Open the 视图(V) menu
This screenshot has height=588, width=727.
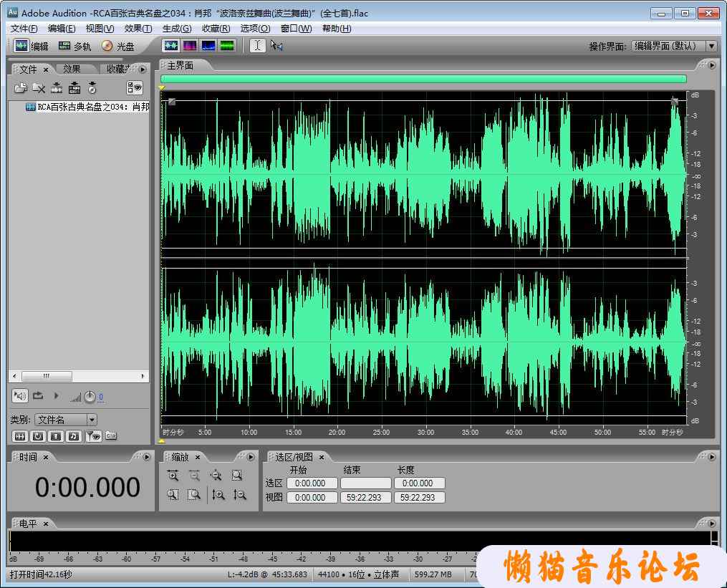[x=100, y=29]
